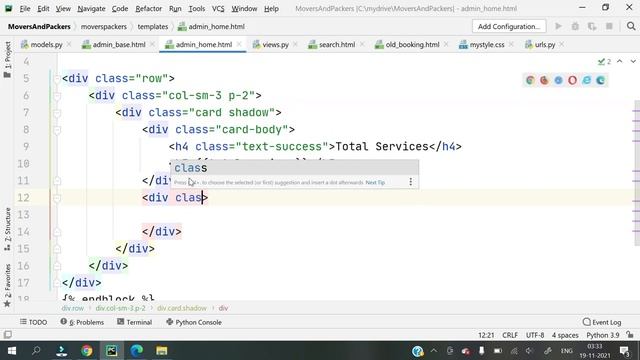Go to previous highlighted error arrow
640x360 pixels.
[x=620, y=61]
